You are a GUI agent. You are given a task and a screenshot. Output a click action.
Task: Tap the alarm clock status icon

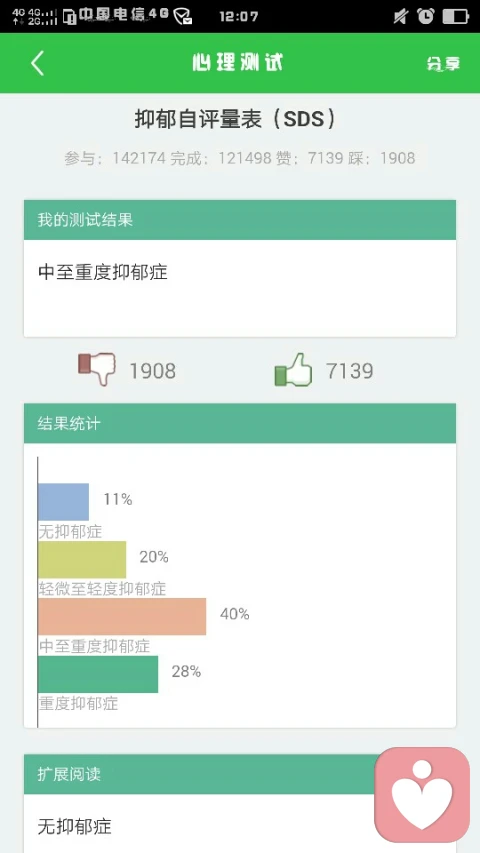[x=426, y=16]
